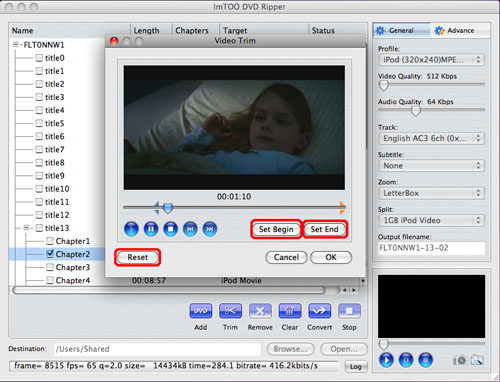The width and height of the screenshot is (500, 382).
Task: Click the Browse... button
Action: click(290, 349)
